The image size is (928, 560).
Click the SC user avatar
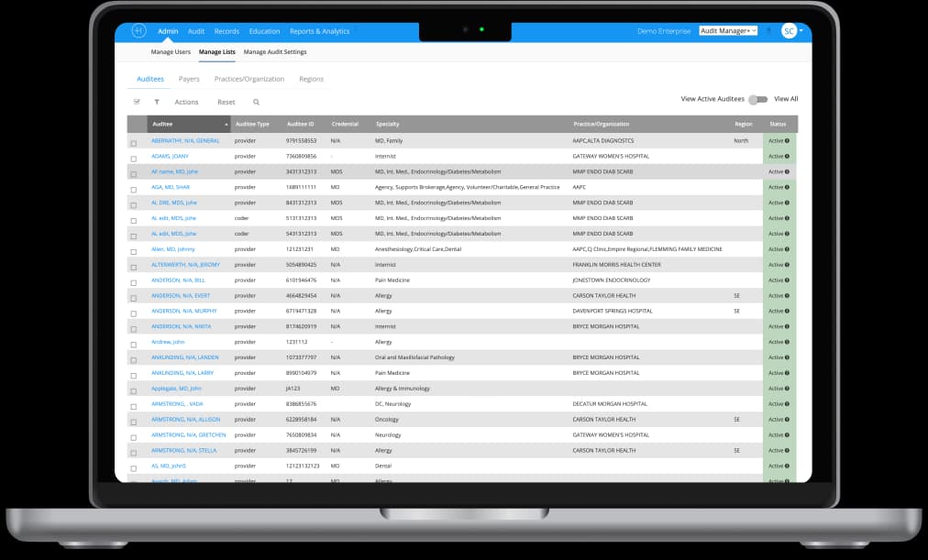point(789,31)
